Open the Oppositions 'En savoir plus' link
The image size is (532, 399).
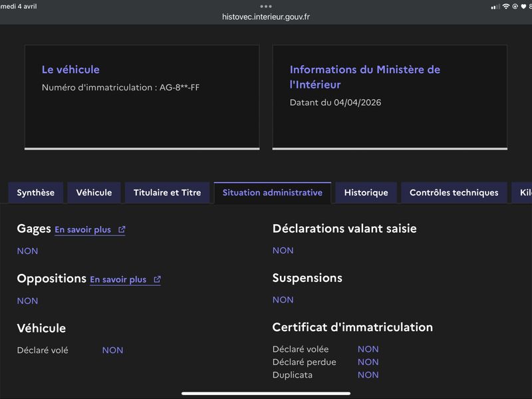(x=118, y=280)
